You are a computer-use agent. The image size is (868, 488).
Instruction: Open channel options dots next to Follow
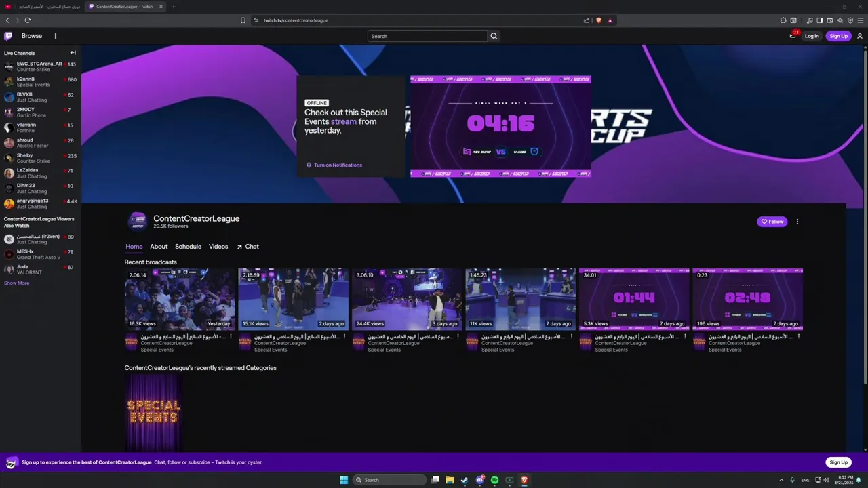[797, 222]
